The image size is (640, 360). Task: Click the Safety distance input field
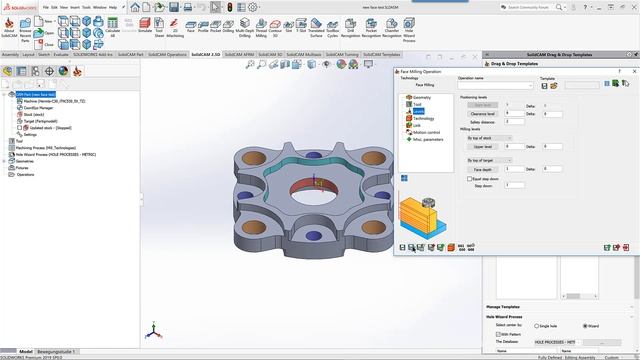pos(514,122)
